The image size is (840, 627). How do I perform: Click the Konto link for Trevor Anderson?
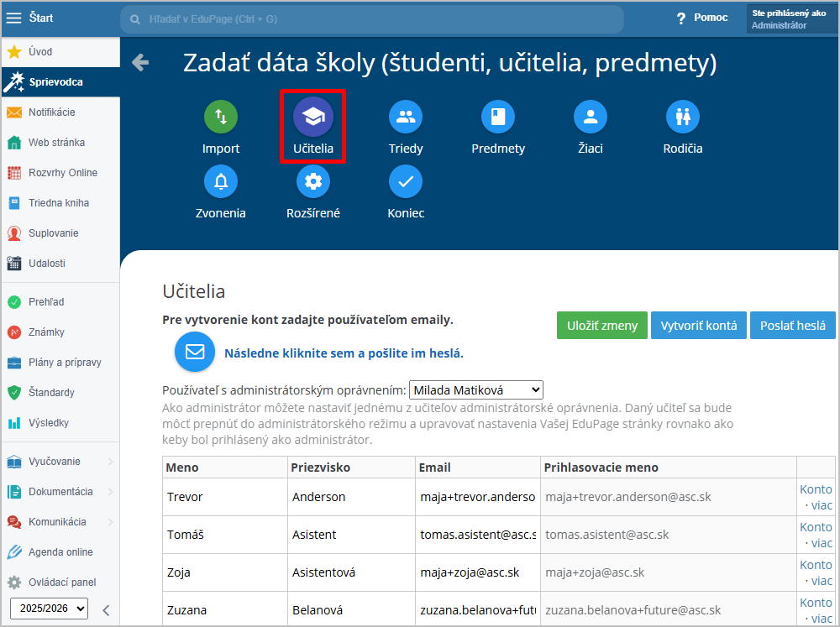(x=815, y=489)
